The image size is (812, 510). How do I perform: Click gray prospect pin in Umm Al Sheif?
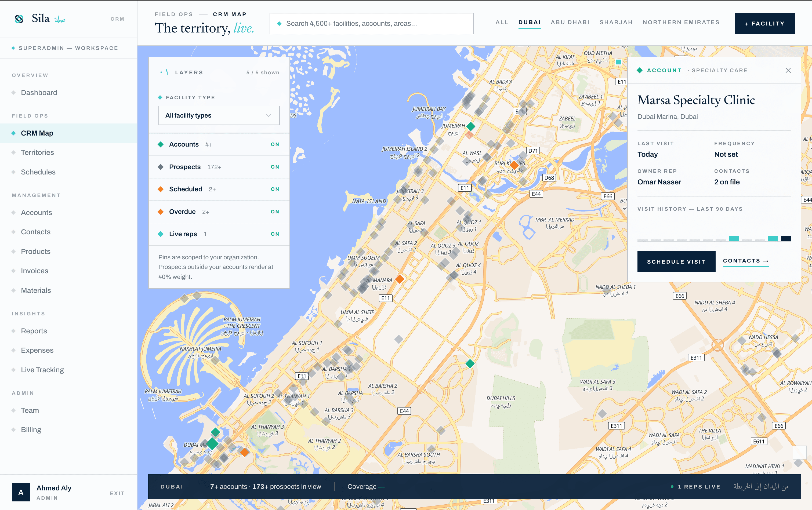pyautogui.click(x=338, y=324)
